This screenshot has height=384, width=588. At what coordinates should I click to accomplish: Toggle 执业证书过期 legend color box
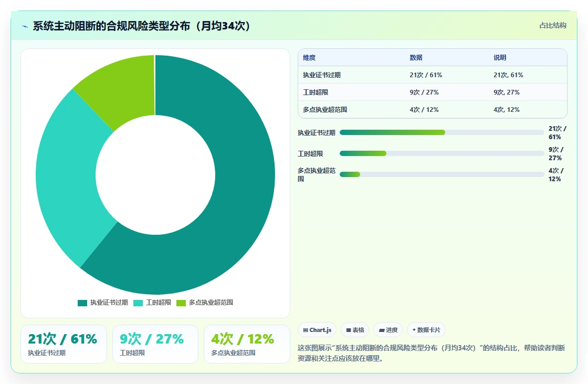(x=82, y=303)
